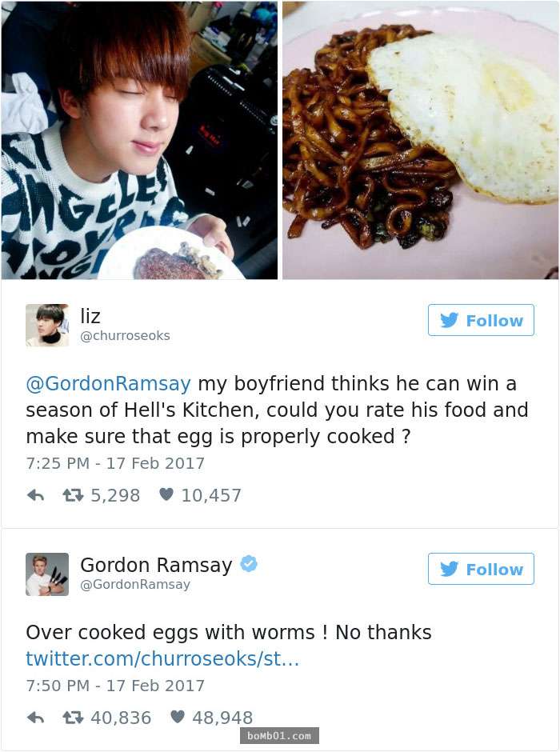Click the Twitter bird in liz's Follow button
The width and height of the screenshot is (560, 752).
pyautogui.click(x=450, y=320)
